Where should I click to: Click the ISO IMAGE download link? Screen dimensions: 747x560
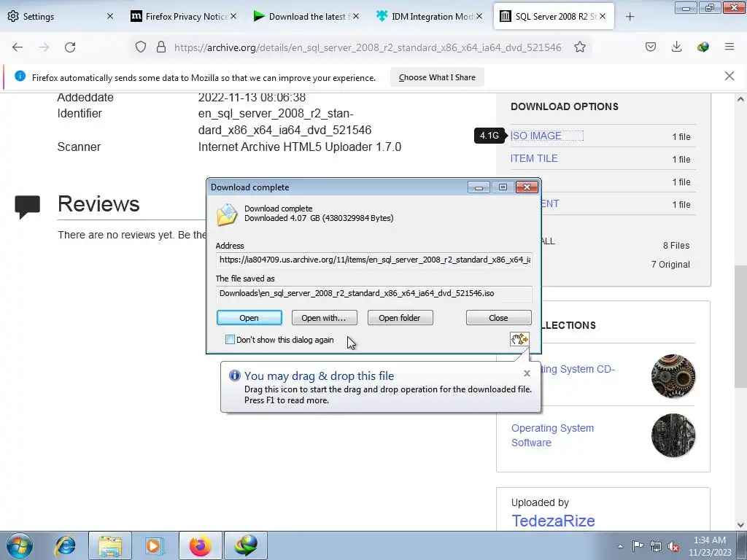pyautogui.click(x=536, y=136)
